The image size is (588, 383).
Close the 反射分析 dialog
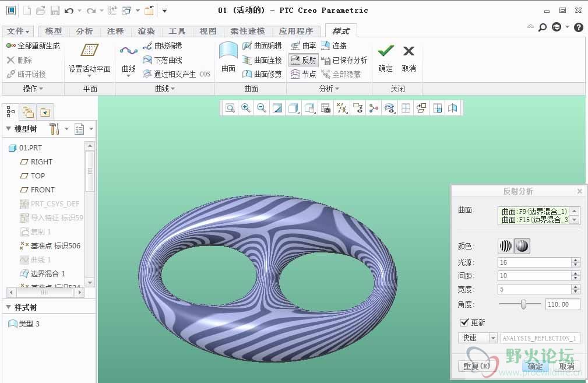coord(579,191)
